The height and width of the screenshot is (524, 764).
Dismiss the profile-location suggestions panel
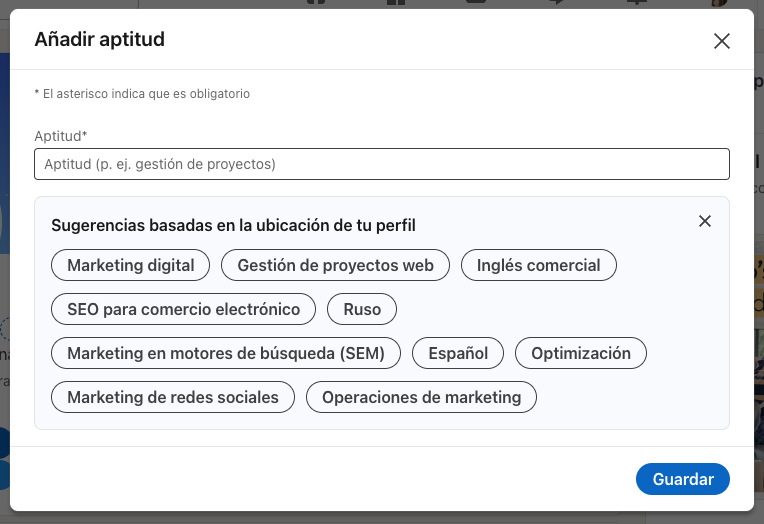[705, 221]
